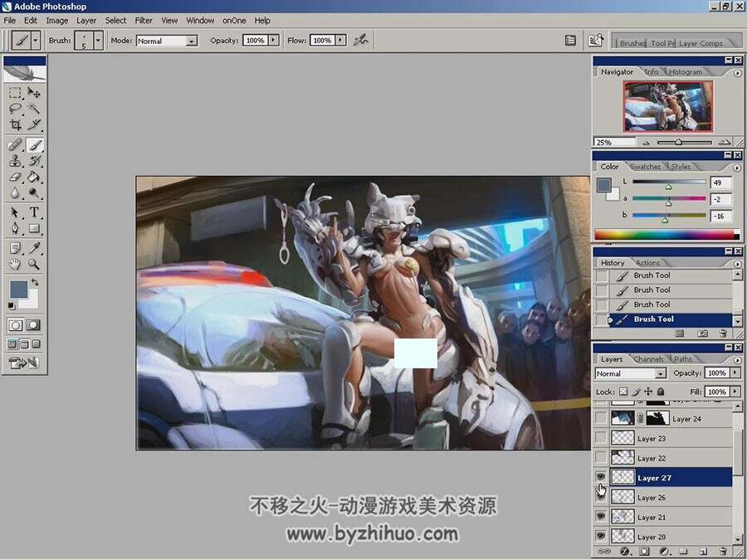Viewport: 747px width, 560px height.
Task: Hide Layer 27 visibility eye
Action: click(x=601, y=477)
